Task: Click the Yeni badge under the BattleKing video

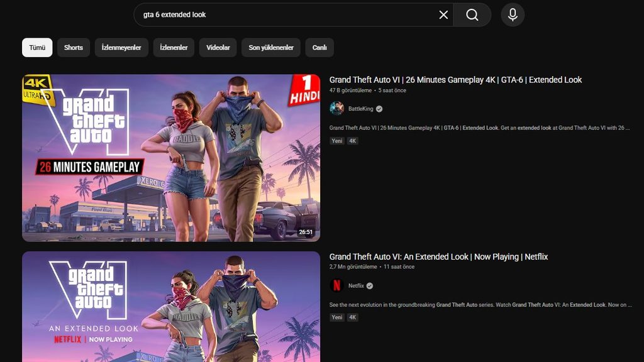Action: coord(337,141)
